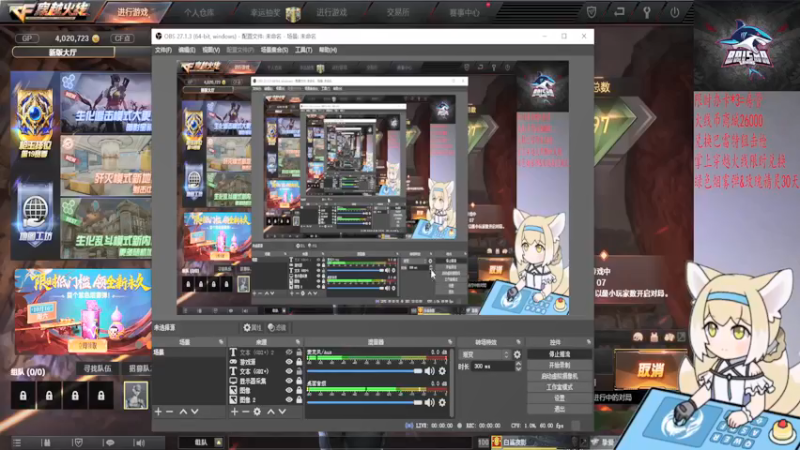The width and height of the screenshot is (800, 450).
Task: Move source up with the up arrow
Action: [271, 411]
